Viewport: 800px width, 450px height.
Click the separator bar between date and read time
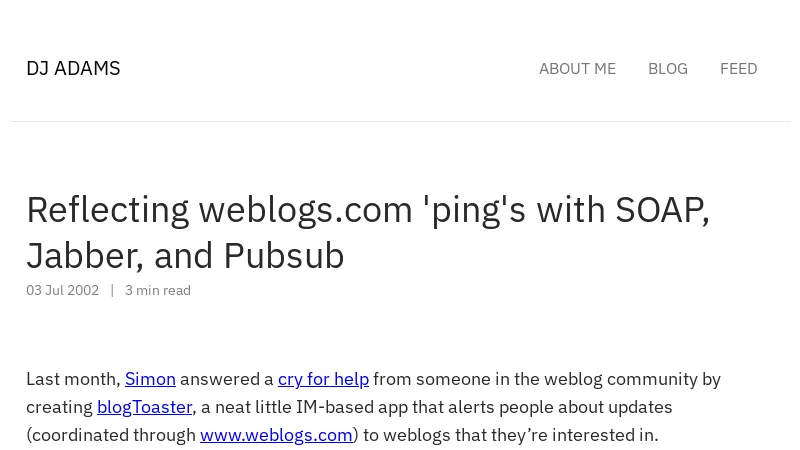pyautogui.click(x=112, y=290)
